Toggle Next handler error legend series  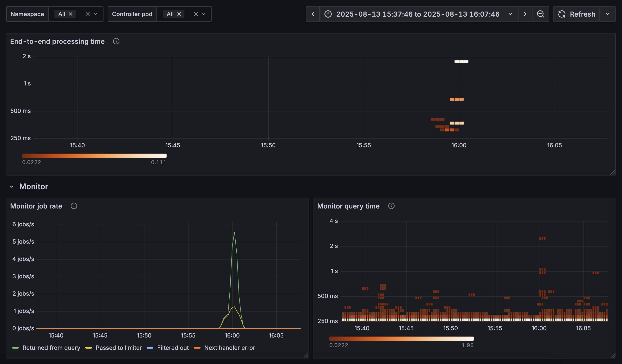point(224,348)
